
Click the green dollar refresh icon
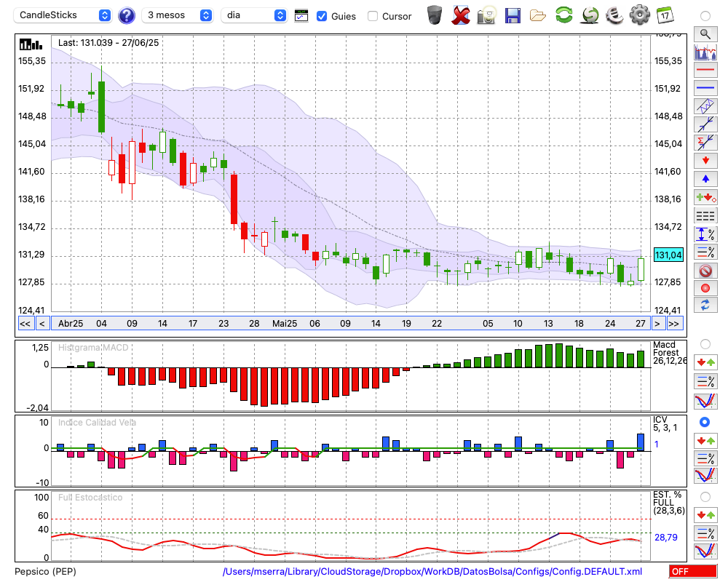tap(590, 15)
